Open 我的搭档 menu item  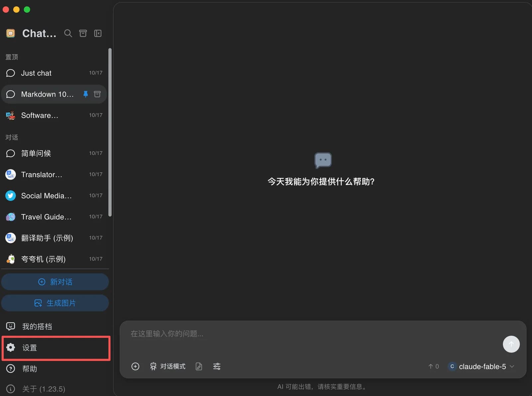pos(55,326)
